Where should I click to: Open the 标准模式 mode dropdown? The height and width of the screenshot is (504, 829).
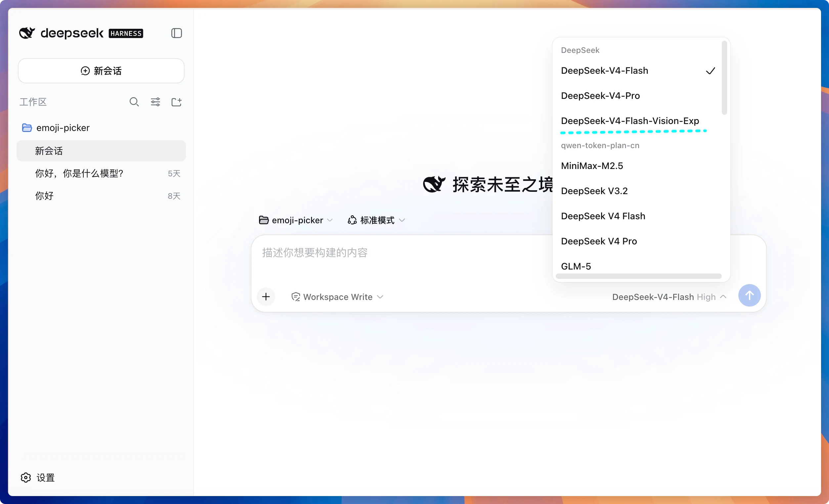376,220
